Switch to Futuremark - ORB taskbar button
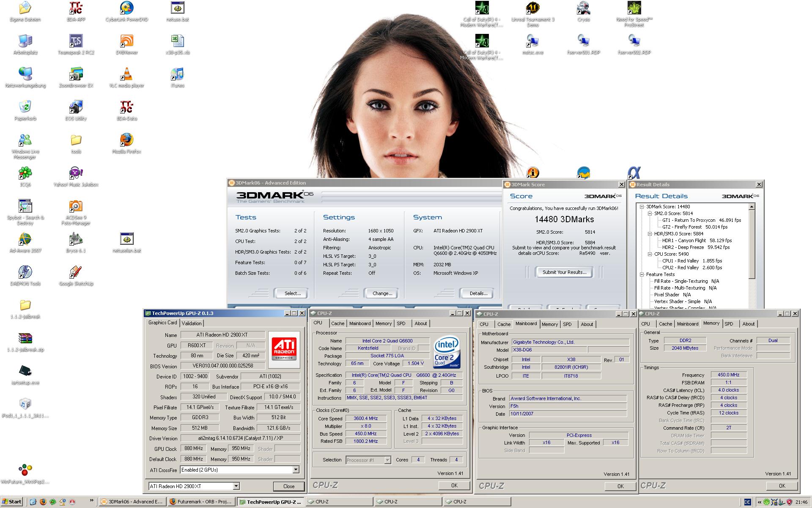Screen dimensions: 812x508 tap(201, 502)
